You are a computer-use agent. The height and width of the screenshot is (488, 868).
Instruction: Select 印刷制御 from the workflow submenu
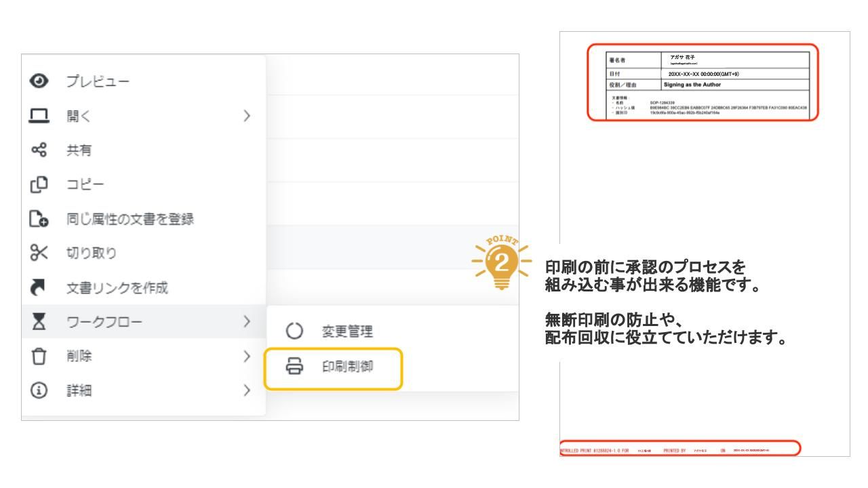click(x=347, y=367)
